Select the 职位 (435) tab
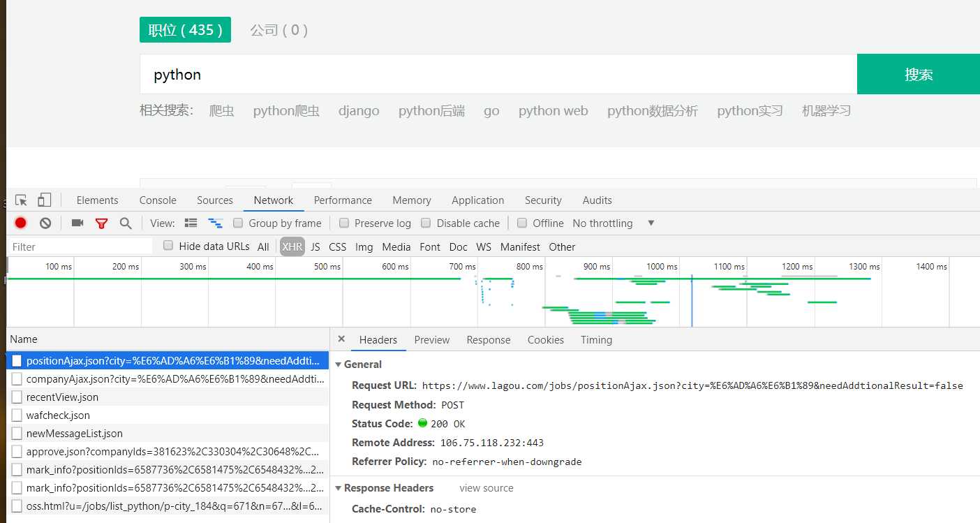 coord(185,30)
